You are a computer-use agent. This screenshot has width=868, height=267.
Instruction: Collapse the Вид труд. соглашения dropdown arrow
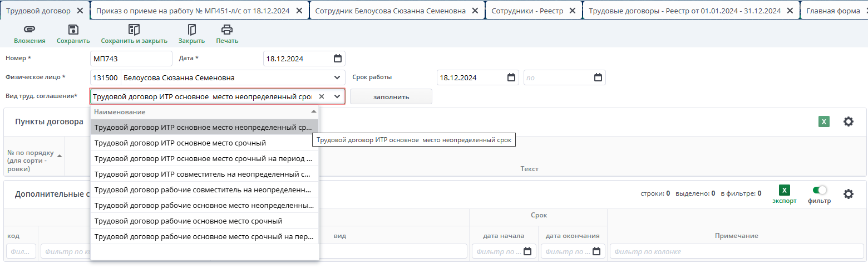(x=337, y=96)
